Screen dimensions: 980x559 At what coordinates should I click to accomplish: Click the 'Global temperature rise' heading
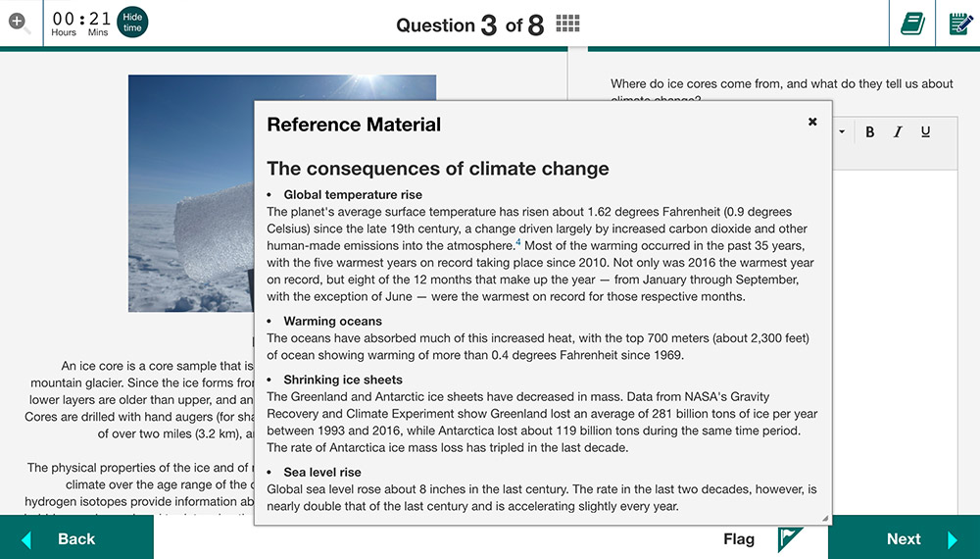point(353,194)
